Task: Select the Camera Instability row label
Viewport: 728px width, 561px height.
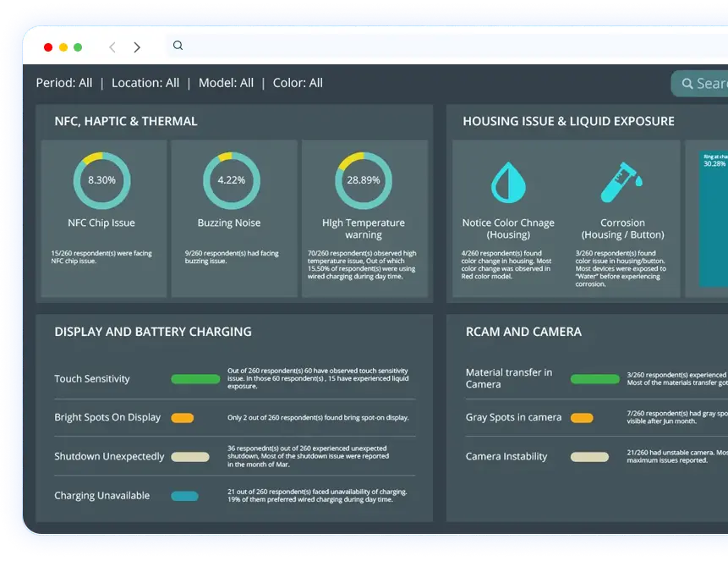Action: 506,457
